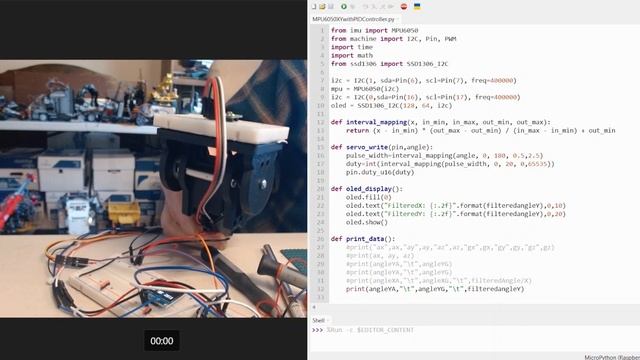Stop the backend with the red Stop icon
Viewport: 640px width, 360px height.
[x=404, y=7]
